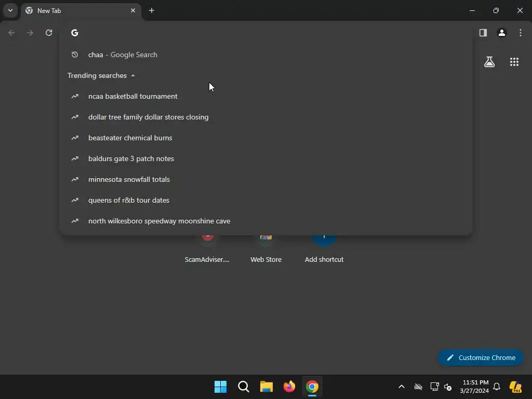Open Windows taskbar search

coord(243,387)
